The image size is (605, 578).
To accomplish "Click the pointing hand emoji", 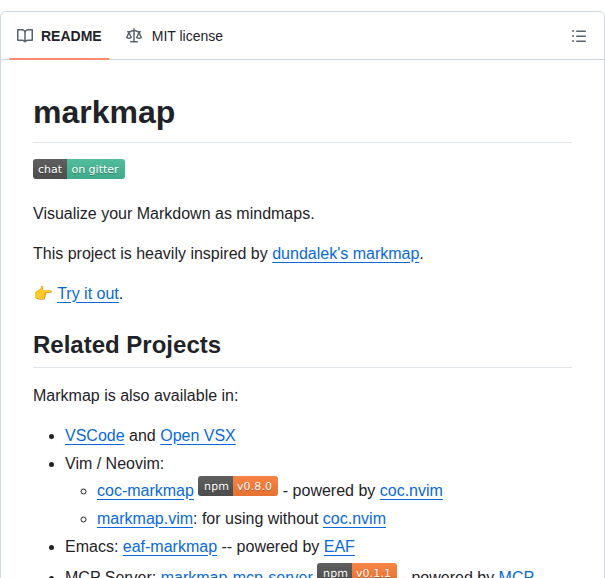I will (43, 294).
